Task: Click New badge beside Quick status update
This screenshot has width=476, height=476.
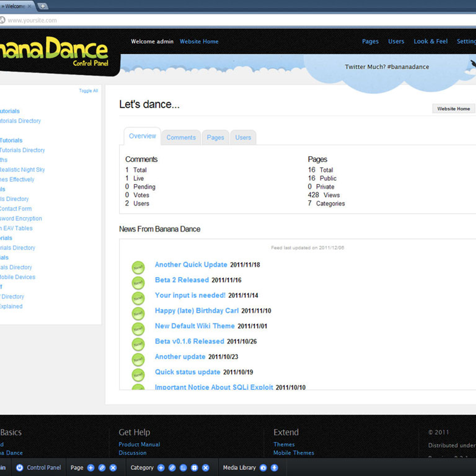Action: pos(138,375)
